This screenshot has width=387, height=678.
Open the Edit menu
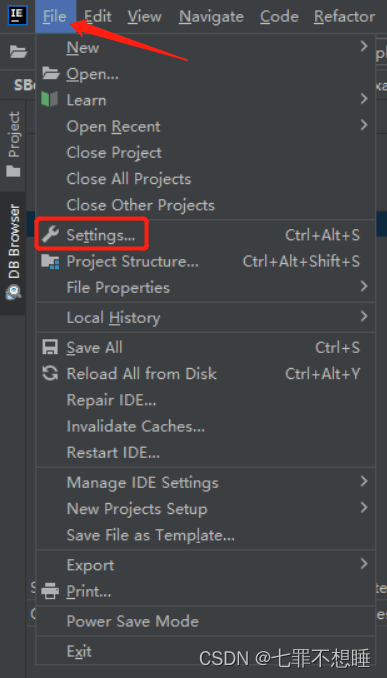tap(98, 16)
